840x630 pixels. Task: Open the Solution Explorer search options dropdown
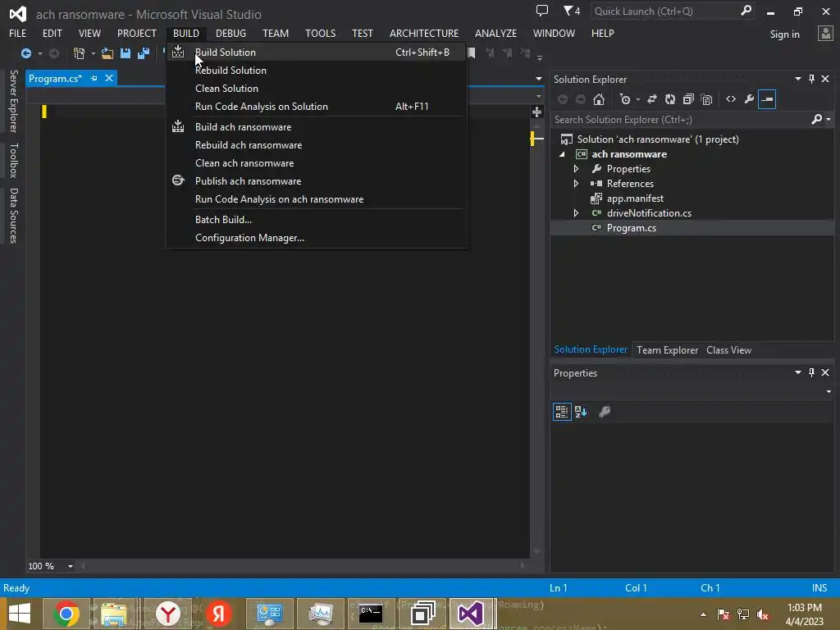point(829,120)
